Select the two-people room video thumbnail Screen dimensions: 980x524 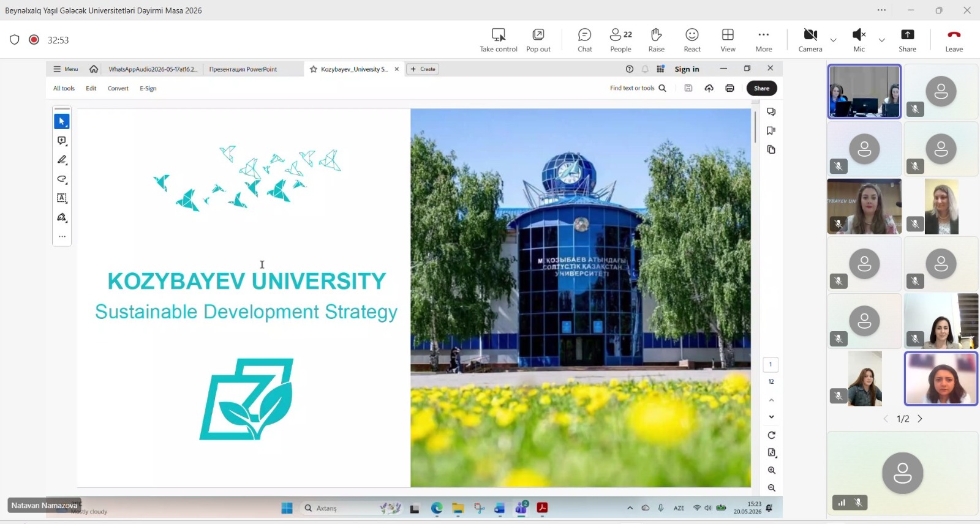[864, 91]
